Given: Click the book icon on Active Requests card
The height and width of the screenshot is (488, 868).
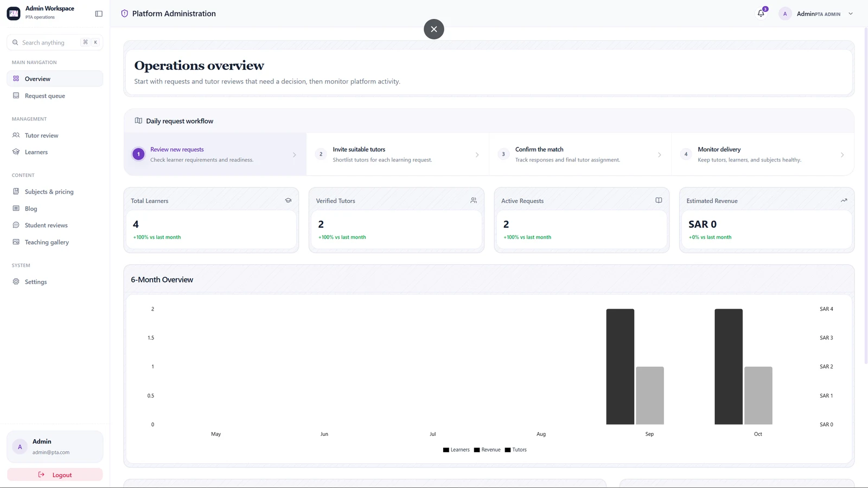Looking at the screenshot, I should point(659,201).
